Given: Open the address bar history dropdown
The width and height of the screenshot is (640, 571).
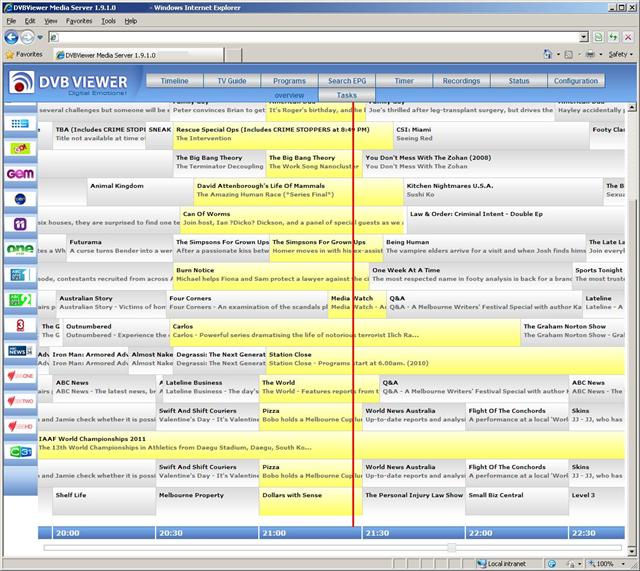Looking at the screenshot, I should [584, 37].
